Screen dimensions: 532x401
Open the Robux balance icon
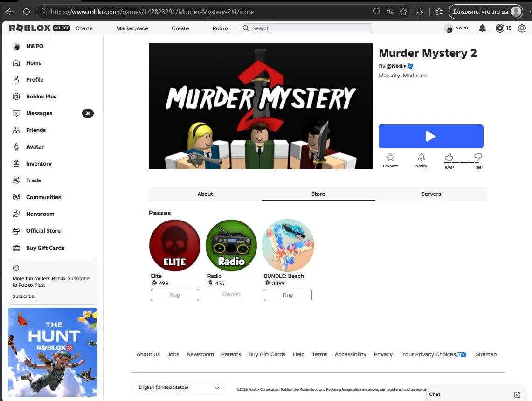coord(500,28)
